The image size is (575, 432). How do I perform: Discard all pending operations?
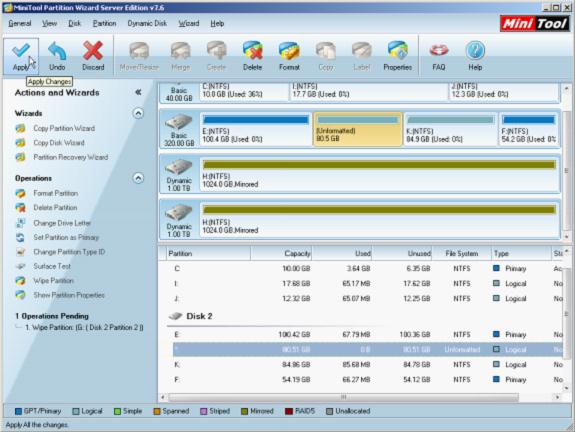click(93, 56)
